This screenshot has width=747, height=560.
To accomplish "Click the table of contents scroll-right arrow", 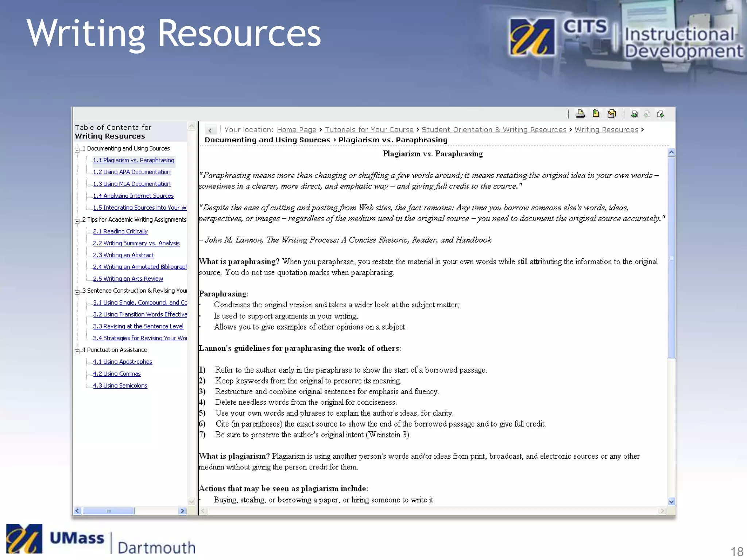I will click(x=182, y=511).
